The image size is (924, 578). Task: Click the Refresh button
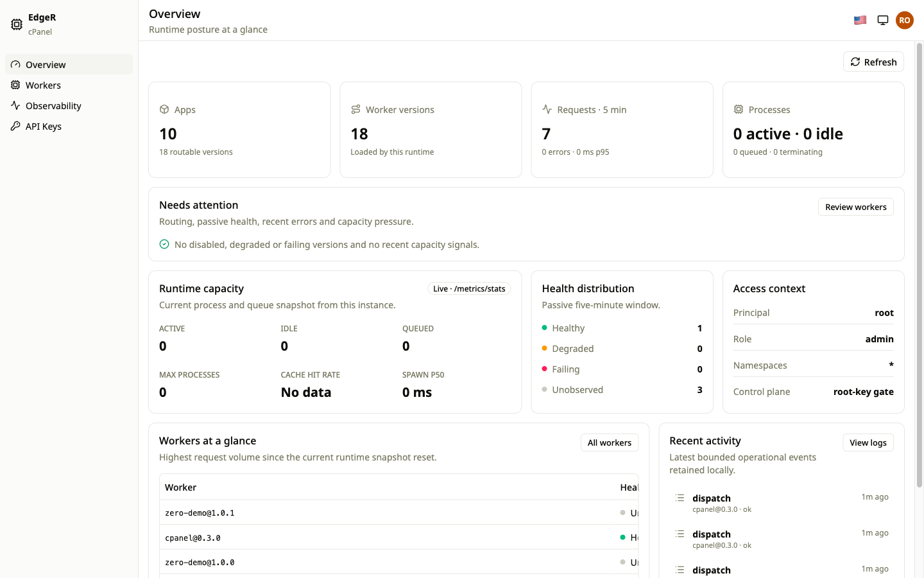pos(873,62)
